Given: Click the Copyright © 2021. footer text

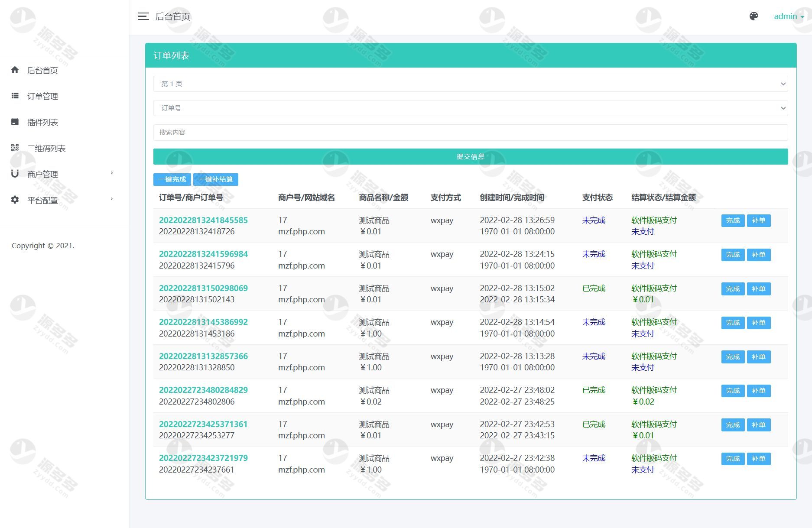Looking at the screenshot, I should click(x=43, y=246).
